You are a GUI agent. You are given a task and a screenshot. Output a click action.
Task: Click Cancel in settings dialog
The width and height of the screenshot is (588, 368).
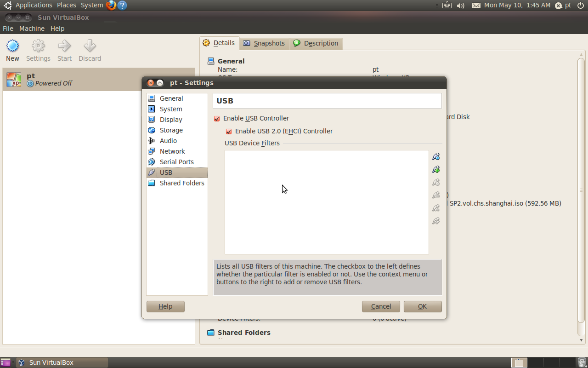tap(381, 306)
